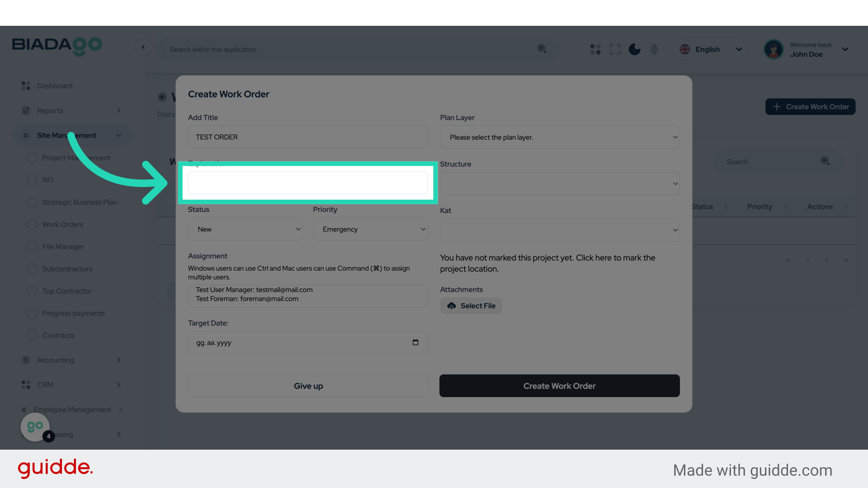This screenshot has height=488, width=868.
Task: Open the Priority dropdown showing Emergency
Action: [370, 229]
